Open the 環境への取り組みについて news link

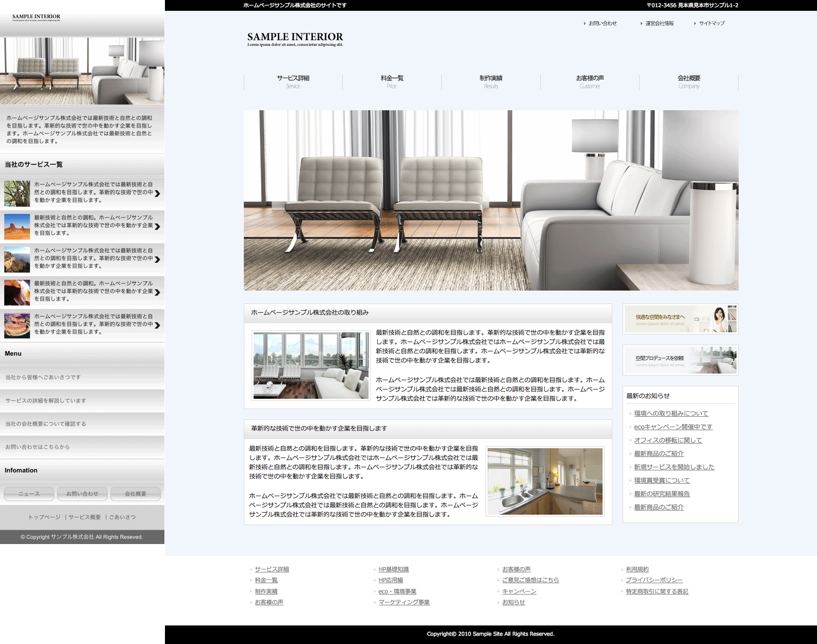pyautogui.click(x=671, y=414)
